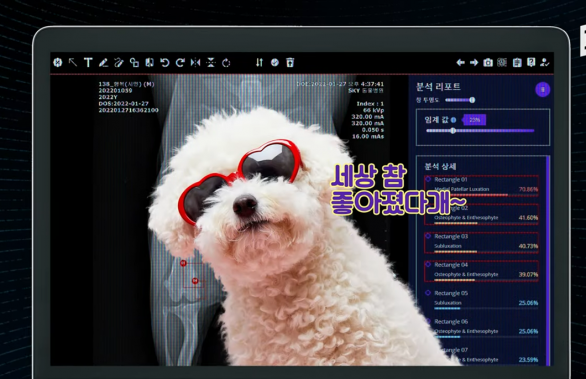Adjust the 투명도 transparency slider

[460, 100]
